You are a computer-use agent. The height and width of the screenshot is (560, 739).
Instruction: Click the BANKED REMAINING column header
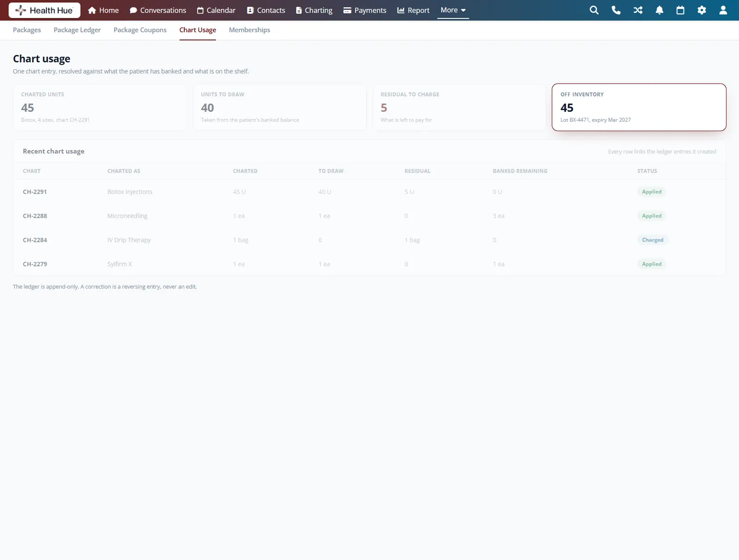pyautogui.click(x=520, y=171)
